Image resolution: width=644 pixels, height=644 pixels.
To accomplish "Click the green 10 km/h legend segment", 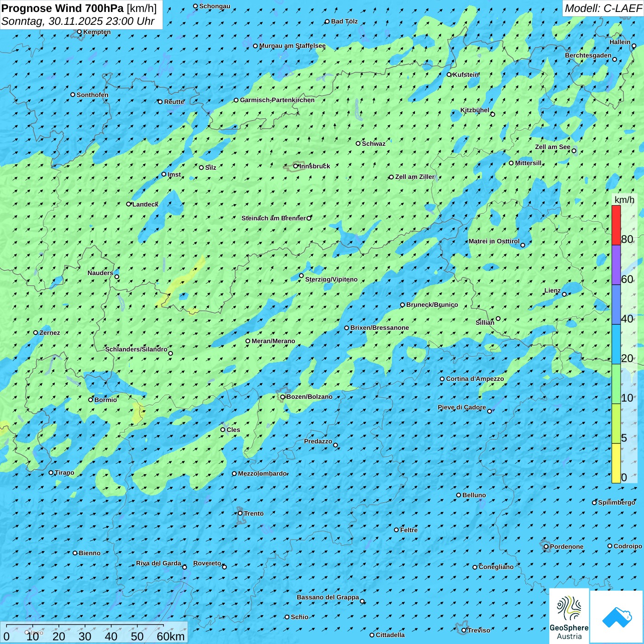I will click(616, 384).
